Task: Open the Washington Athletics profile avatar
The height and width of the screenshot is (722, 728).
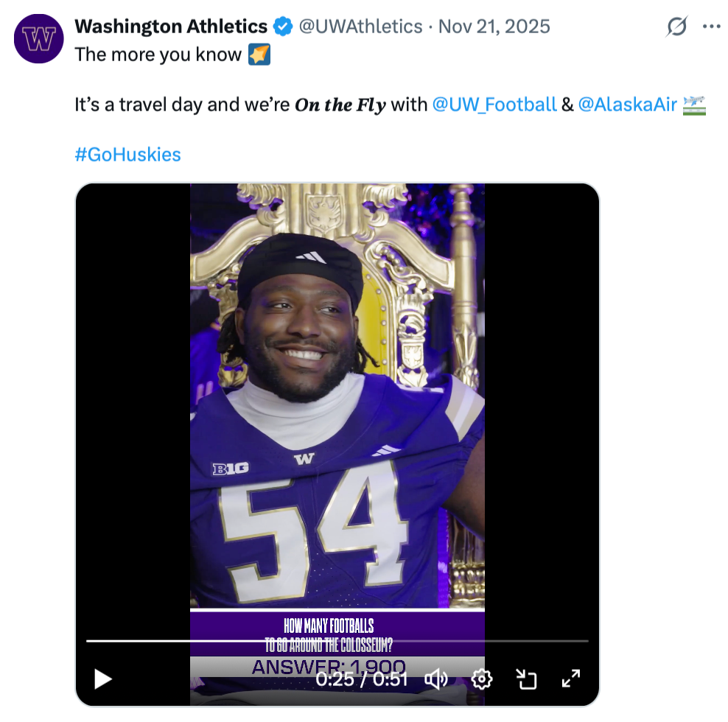Action: [x=39, y=38]
